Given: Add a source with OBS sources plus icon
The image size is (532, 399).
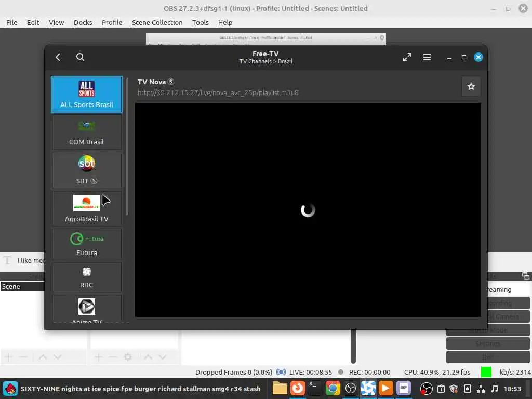Looking at the screenshot, I should [98, 357].
